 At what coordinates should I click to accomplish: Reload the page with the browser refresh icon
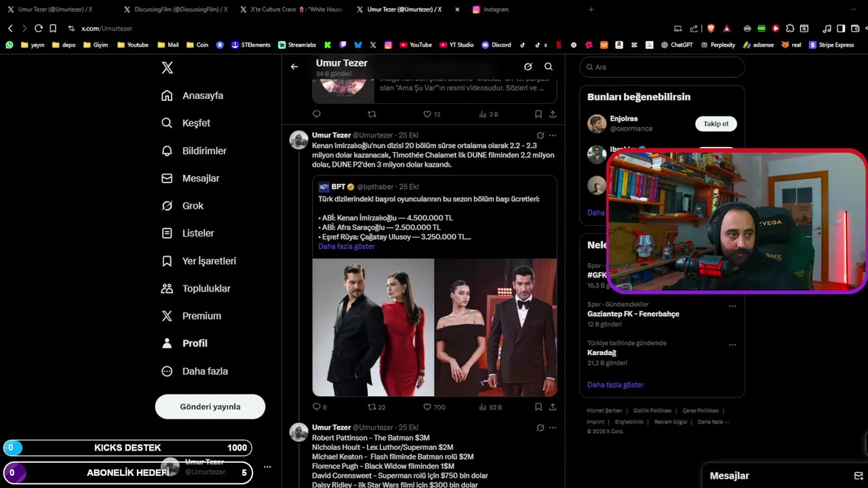pos(39,28)
